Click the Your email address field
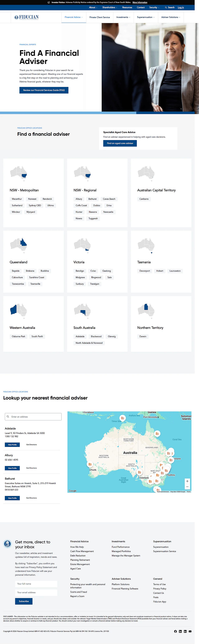This screenshot has height=644, width=199. click(x=36, y=592)
